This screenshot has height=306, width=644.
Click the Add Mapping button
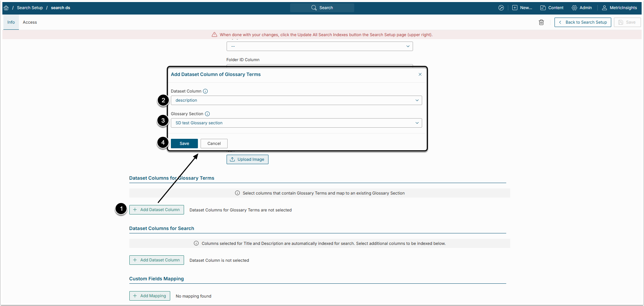click(x=150, y=296)
